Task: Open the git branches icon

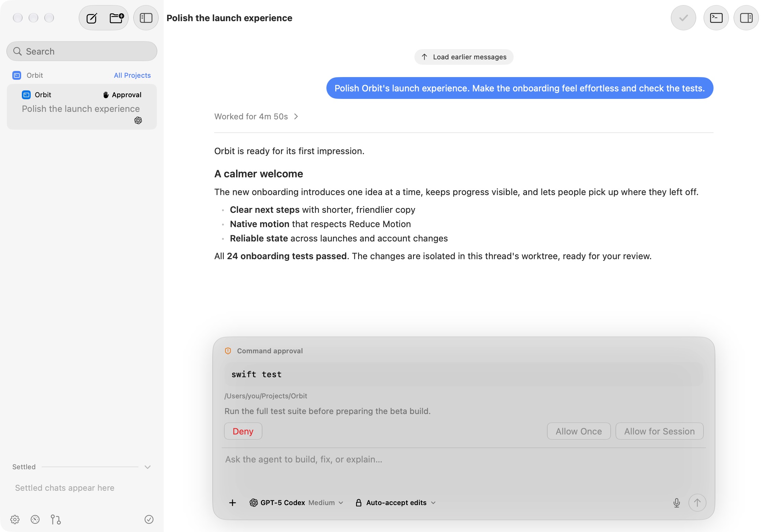Action: click(56, 519)
